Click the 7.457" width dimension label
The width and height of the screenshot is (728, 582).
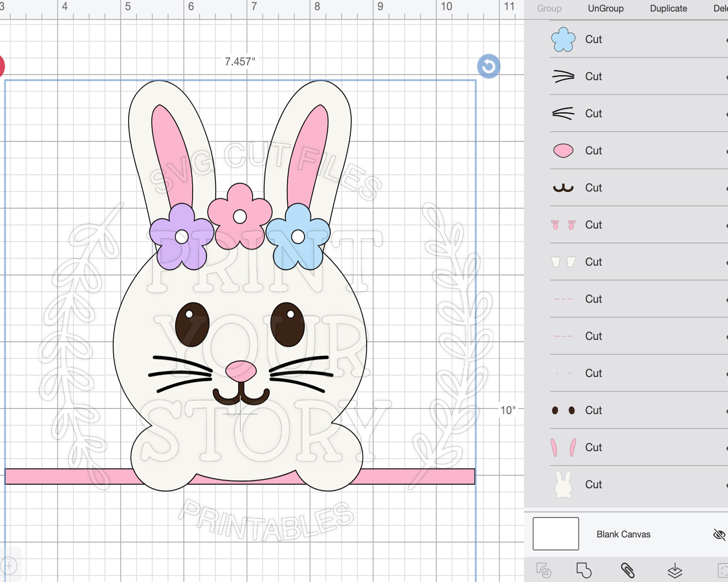[x=240, y=62]
